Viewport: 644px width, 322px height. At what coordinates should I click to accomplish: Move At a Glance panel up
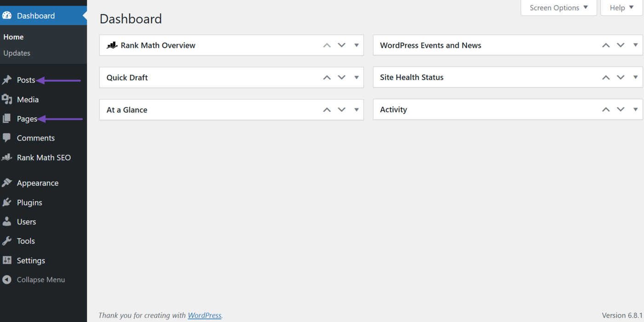pyautogui.click(x=327, y=110)
